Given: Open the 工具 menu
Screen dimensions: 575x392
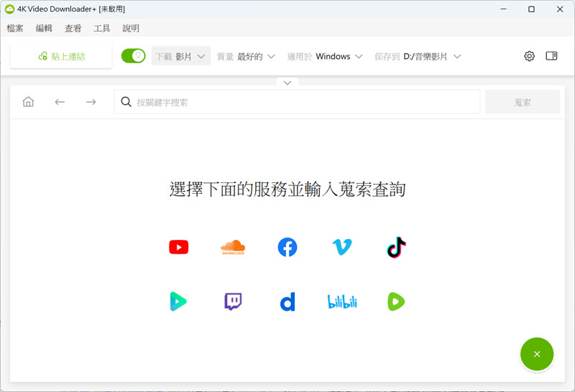Looking at the screenshot, I should (x=102, y=28).
